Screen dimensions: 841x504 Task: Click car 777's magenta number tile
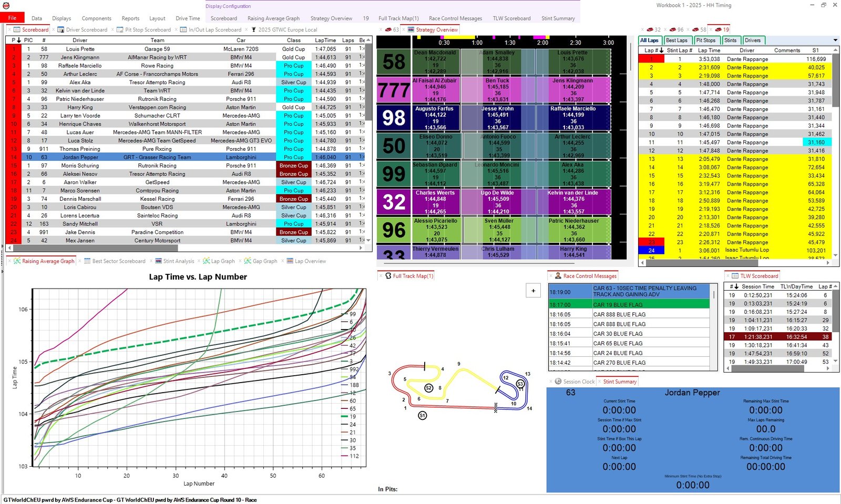coord(393,90)
